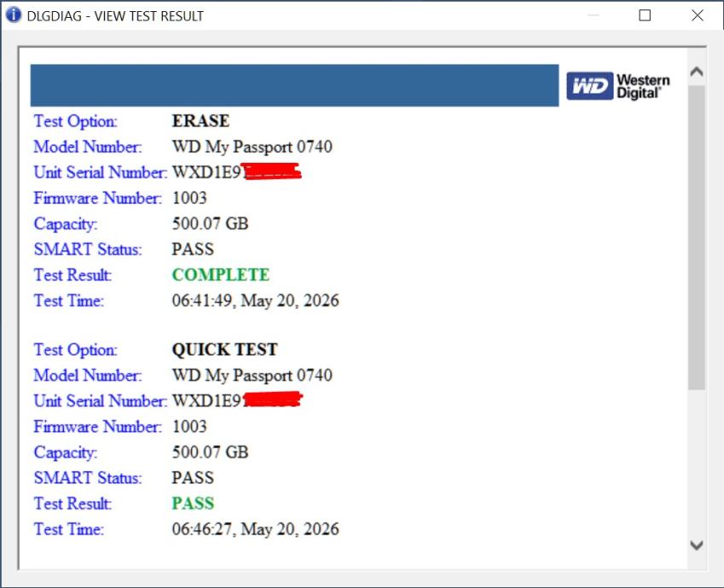Image resolution: width=724 pixels, height=588 pixels.
Task: Click ERASE section SMART status PASS
Action: [193, 249]
